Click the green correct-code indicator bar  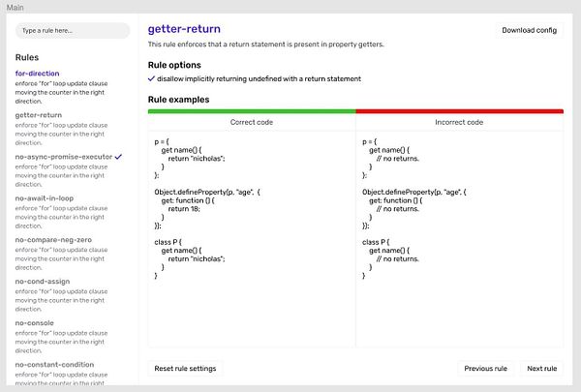(252, 111)
